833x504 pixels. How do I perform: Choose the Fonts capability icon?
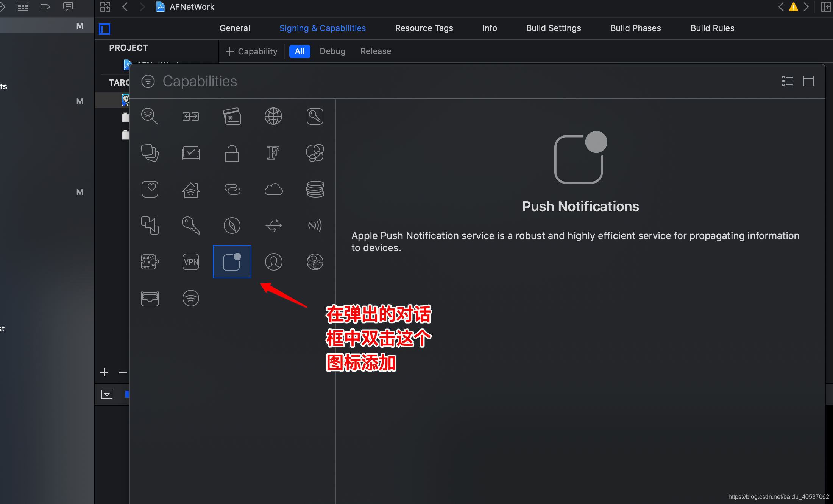[273, 153]
